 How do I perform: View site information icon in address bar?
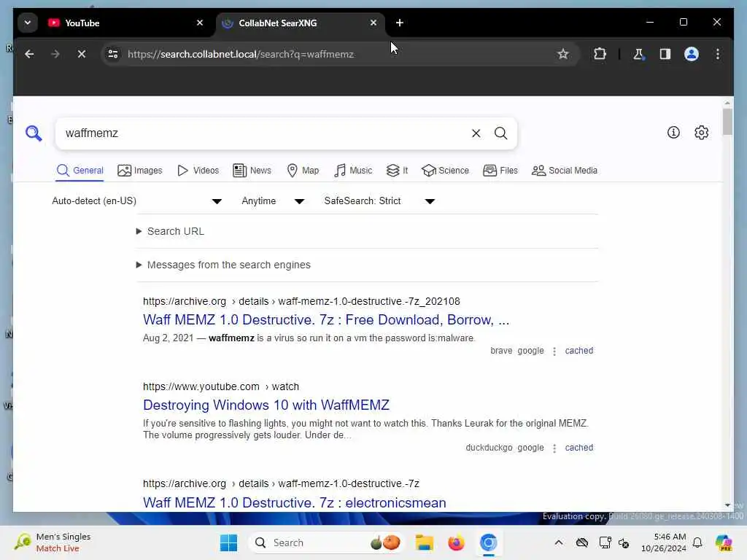pyautogui.click(x=113, y=54)
